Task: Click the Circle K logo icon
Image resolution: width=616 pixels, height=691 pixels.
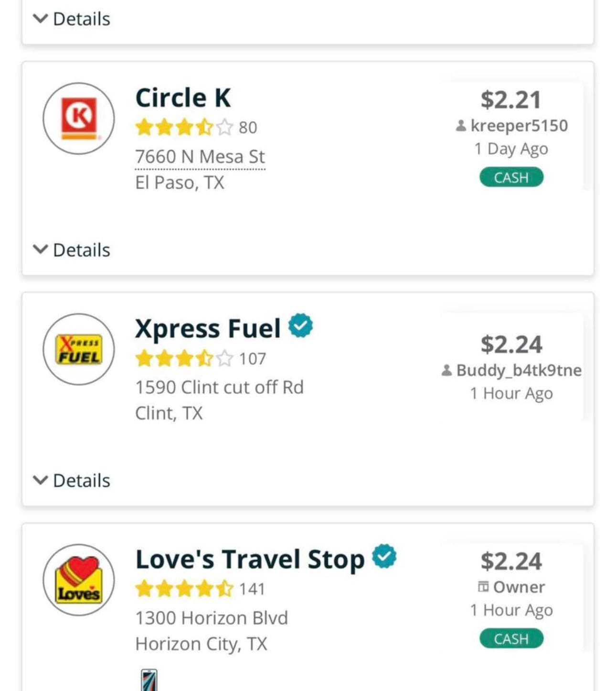Action: [79, 119]
